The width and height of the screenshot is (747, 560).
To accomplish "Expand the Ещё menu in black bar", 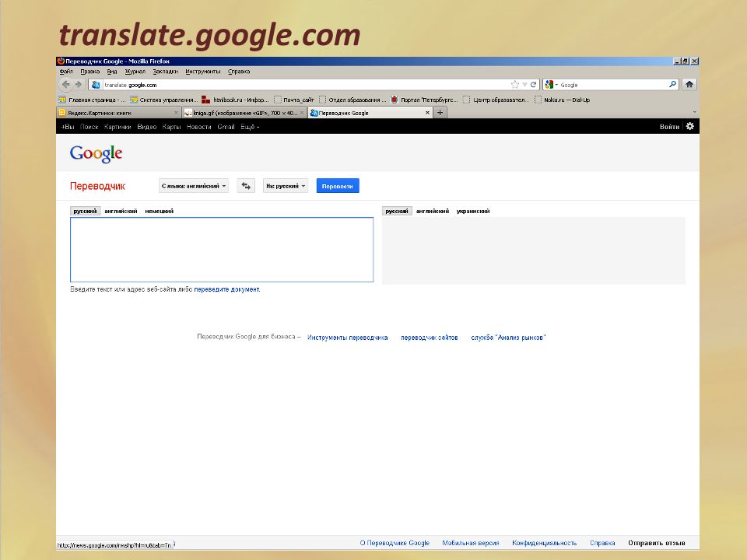I will (250, 127).
